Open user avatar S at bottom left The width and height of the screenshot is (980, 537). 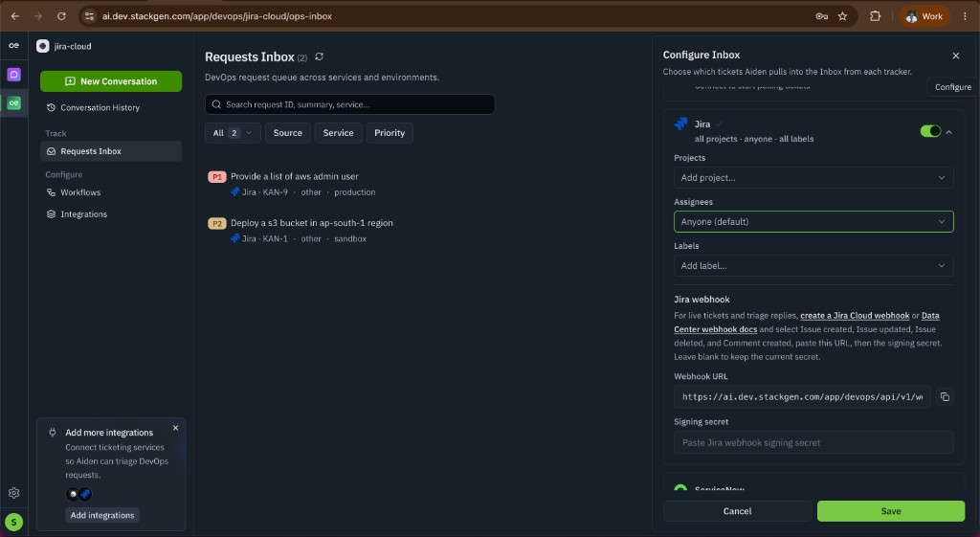(13, 522)
